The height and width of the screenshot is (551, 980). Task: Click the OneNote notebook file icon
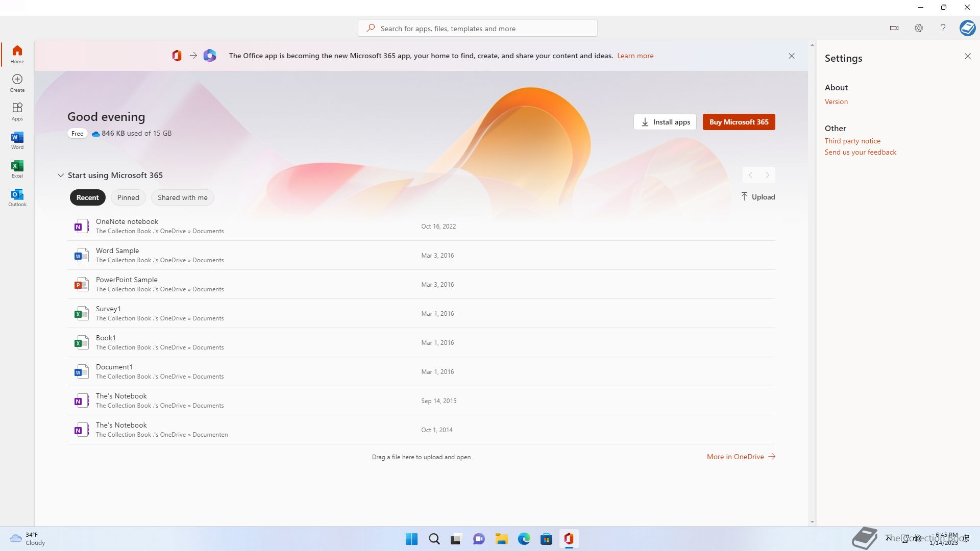[81, 226]
